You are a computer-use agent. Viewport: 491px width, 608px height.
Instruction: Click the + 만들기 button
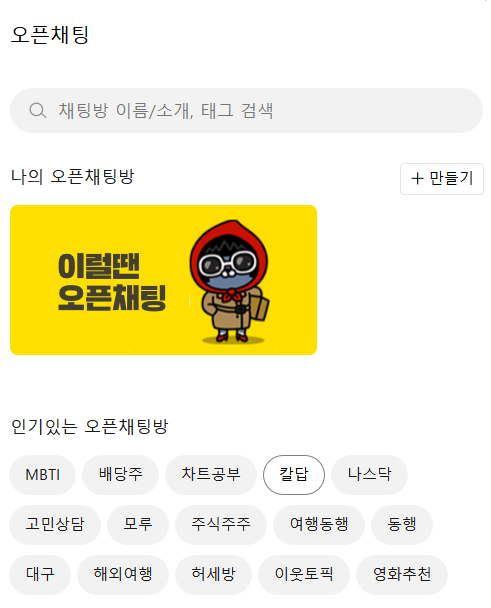(x=442, y=179)
